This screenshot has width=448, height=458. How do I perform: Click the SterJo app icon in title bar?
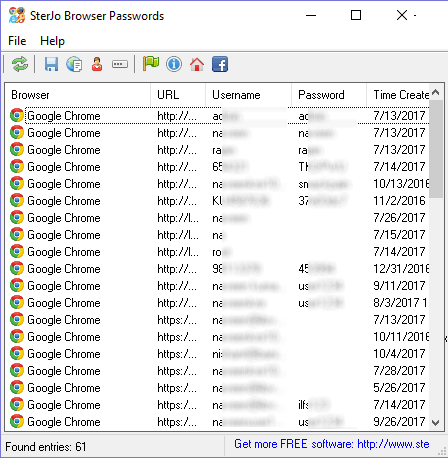pyautogui.click(x=17, y=15)
